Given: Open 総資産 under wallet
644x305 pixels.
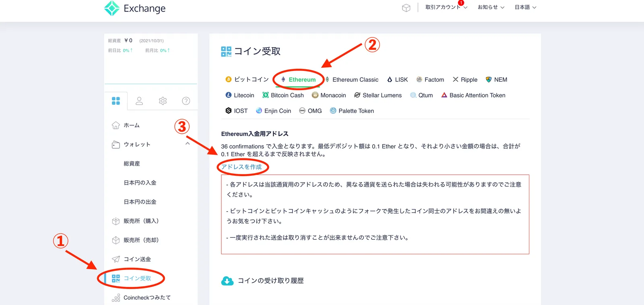Looking at the screenshot, I should pyautogui.click(x=132, y=164).
